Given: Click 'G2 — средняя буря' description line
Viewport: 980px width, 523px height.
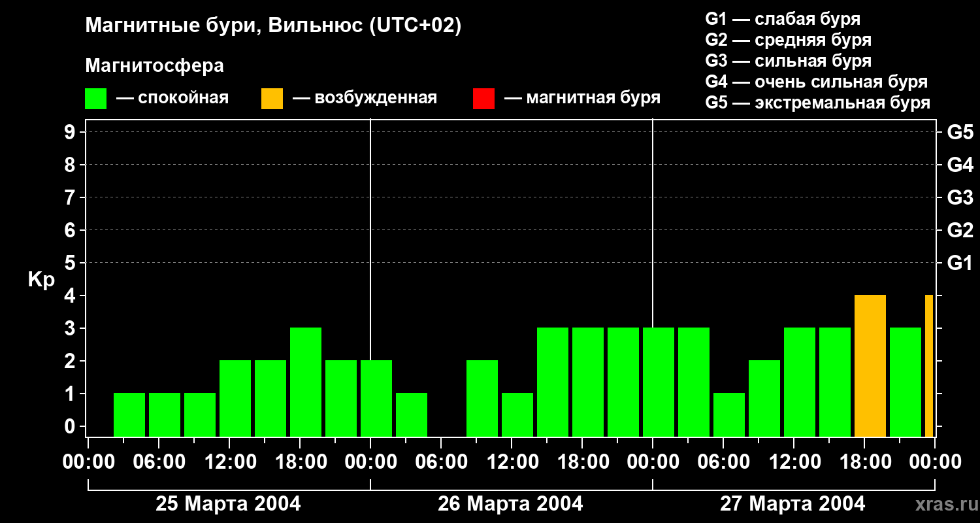Looking at the screenshot, I should (x=789, y=40).
